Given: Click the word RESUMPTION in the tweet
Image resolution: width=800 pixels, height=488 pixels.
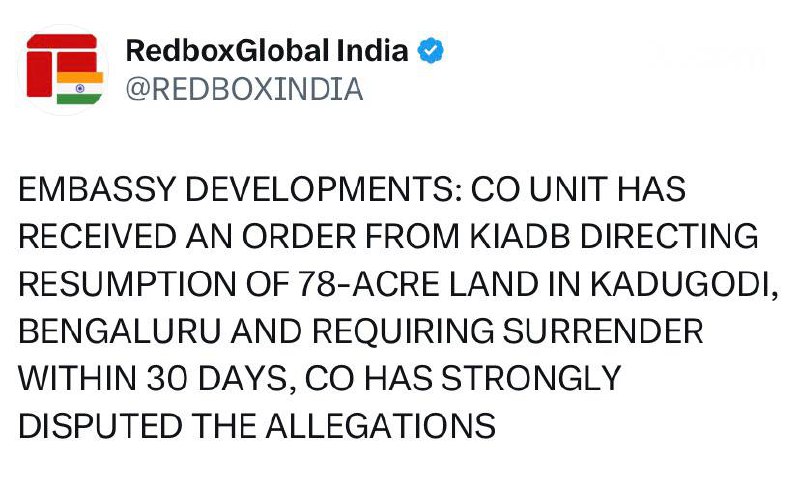Looking at the screenshot, I should pos(128,284).
